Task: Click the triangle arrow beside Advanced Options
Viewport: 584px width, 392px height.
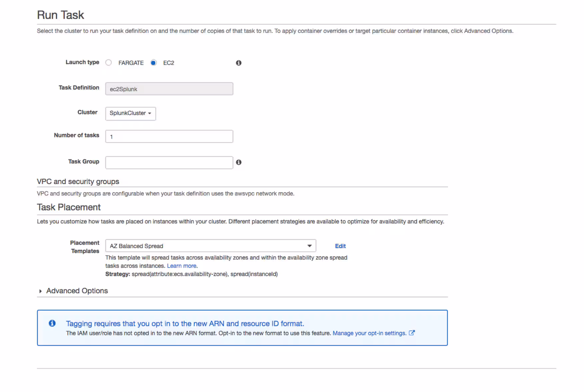Action: click(40, 291)
